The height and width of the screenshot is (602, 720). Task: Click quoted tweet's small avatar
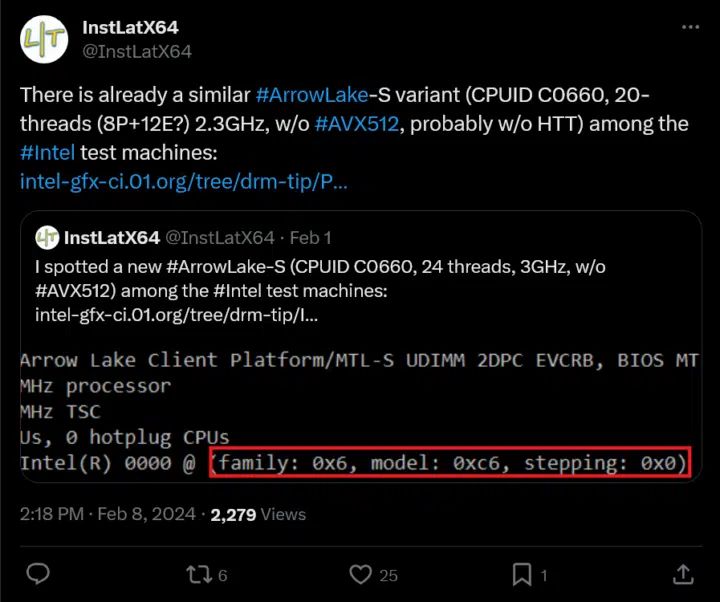(x=47, y=237)
